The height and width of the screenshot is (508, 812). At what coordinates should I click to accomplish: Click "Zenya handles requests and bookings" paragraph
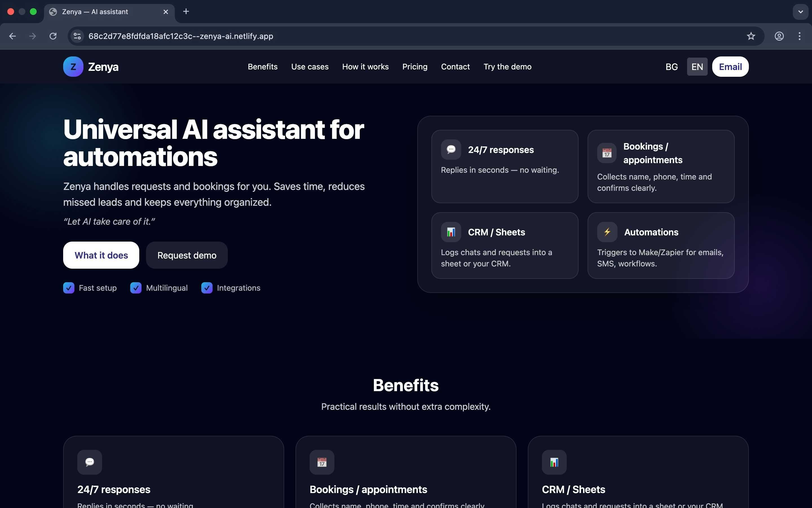[x=214, y=194]
